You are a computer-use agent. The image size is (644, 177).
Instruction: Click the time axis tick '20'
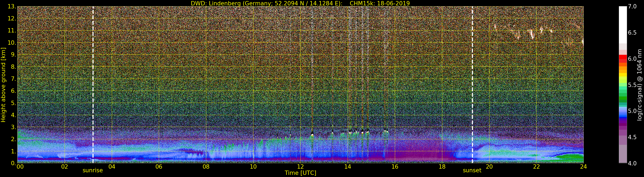(x=489, y=167)
